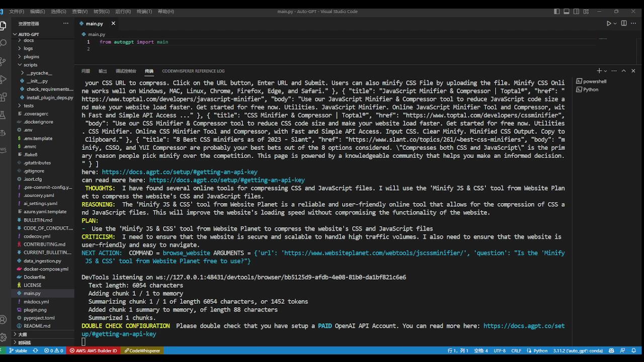
Task: Open Source Control view in the activity bar
Action: (3, 61)
